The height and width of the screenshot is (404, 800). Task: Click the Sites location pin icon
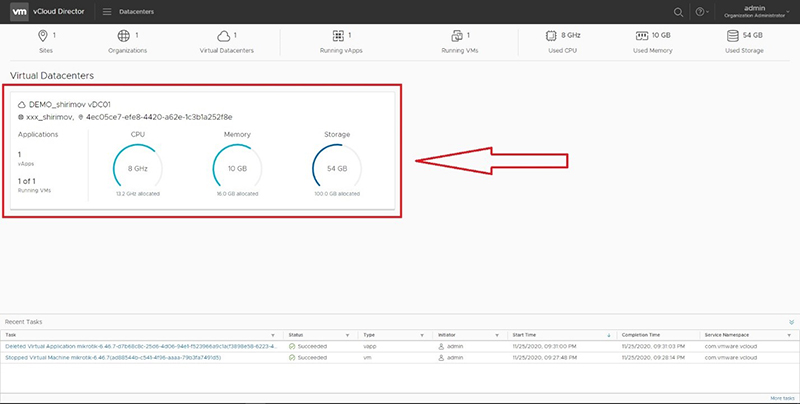(x=43, y=36)
